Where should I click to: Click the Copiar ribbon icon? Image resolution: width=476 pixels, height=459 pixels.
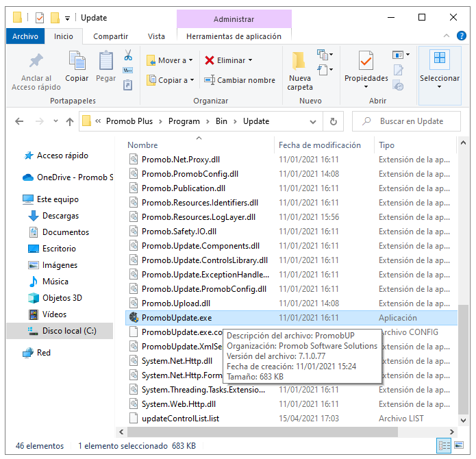pyautogui.click(x=77, y=60)
